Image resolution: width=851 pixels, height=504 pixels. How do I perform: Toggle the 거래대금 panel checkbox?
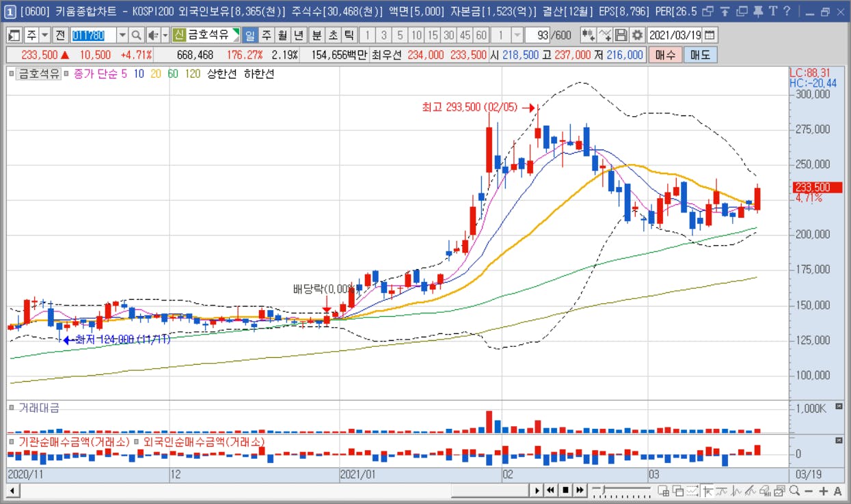[12, 408]
